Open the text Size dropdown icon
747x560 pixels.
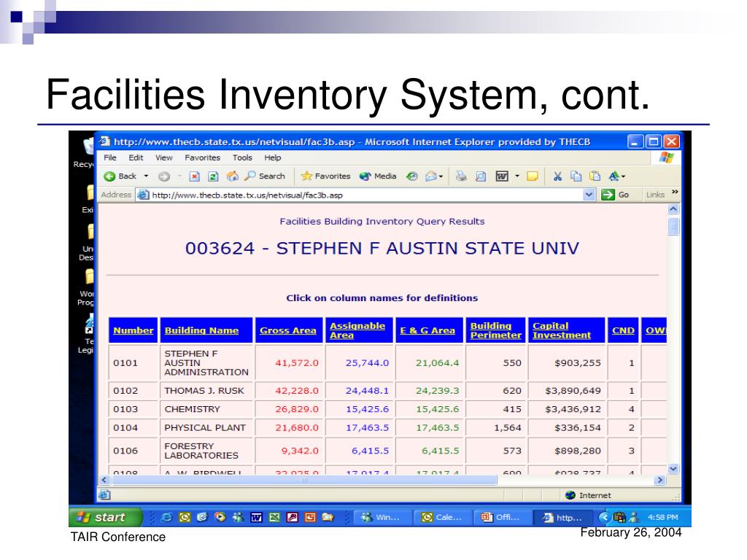pyautogui.click(x=616, y=176)
